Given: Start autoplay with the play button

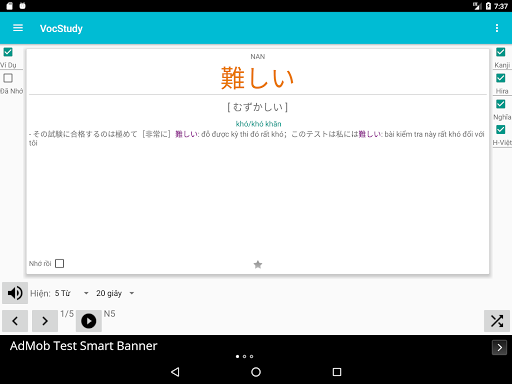Looking at the screenshot, I should click(89, 321).
